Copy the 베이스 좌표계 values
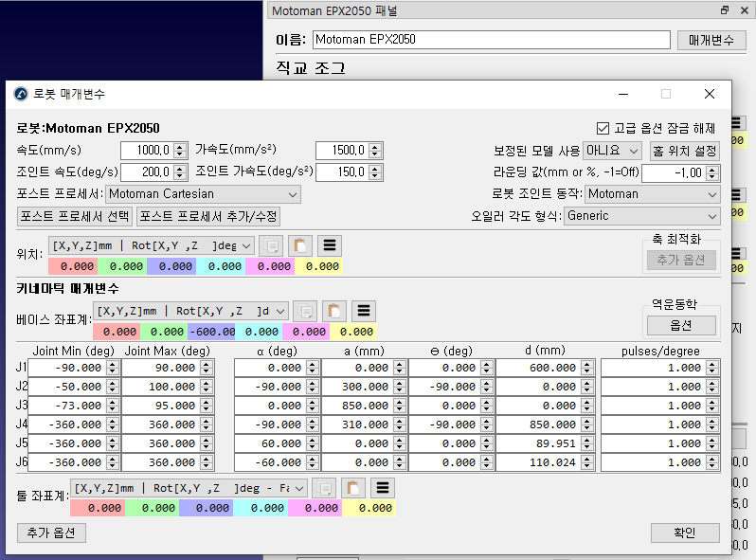 305,311
